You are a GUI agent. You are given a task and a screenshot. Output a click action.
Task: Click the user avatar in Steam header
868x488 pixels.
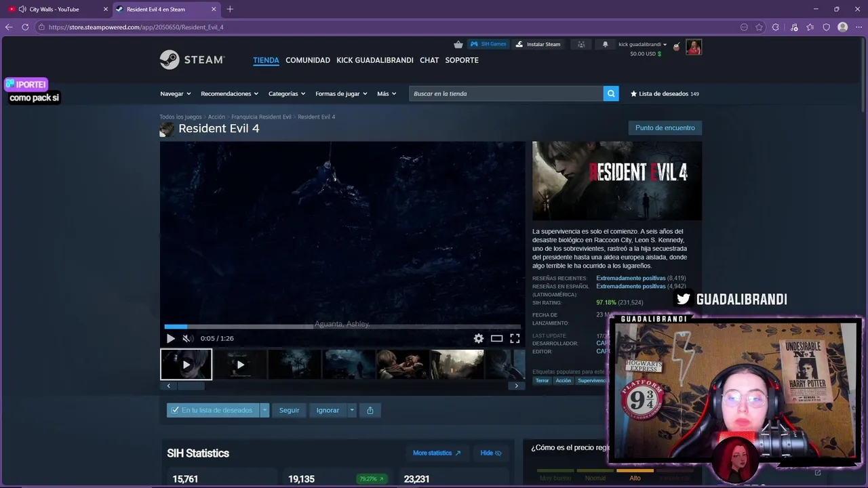694,47
